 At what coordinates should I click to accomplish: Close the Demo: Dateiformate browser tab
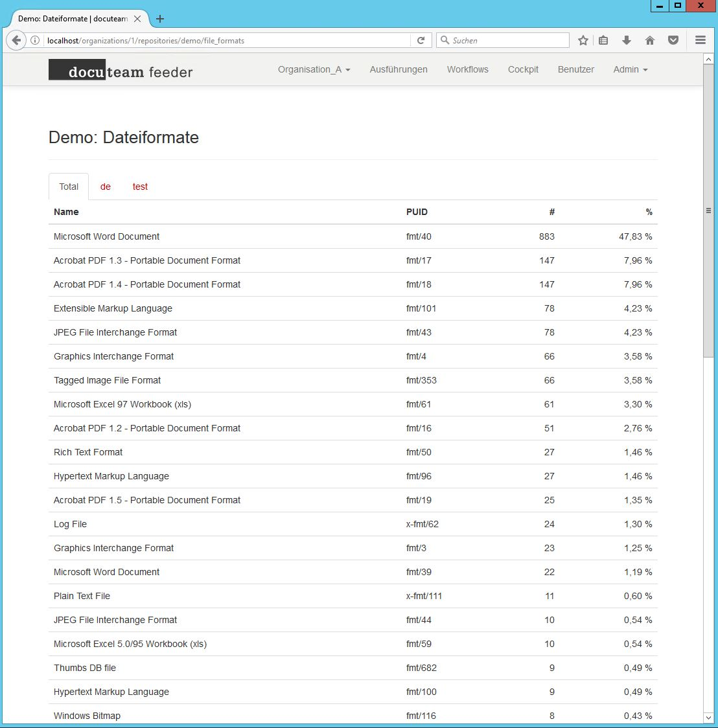(137, 19)
